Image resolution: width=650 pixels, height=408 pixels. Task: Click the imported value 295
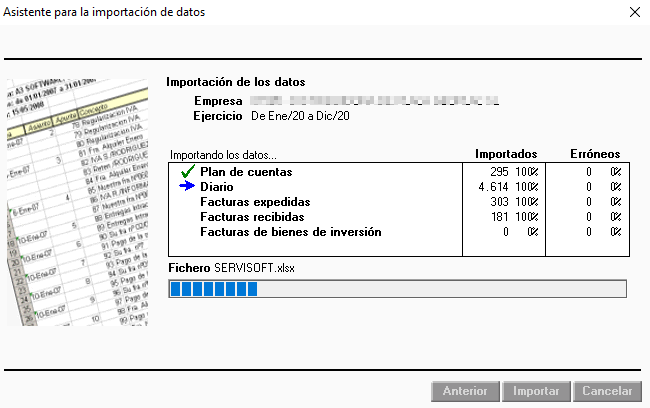pos(499,172)
